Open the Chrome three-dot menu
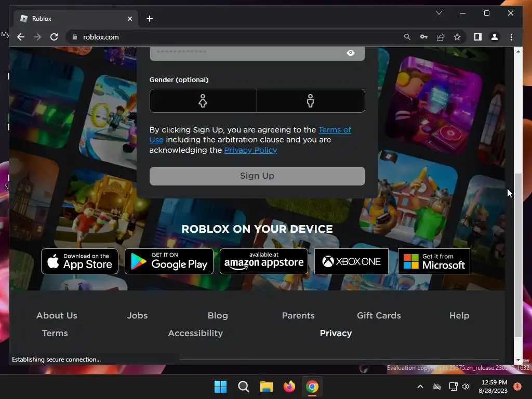 point(511,37)
